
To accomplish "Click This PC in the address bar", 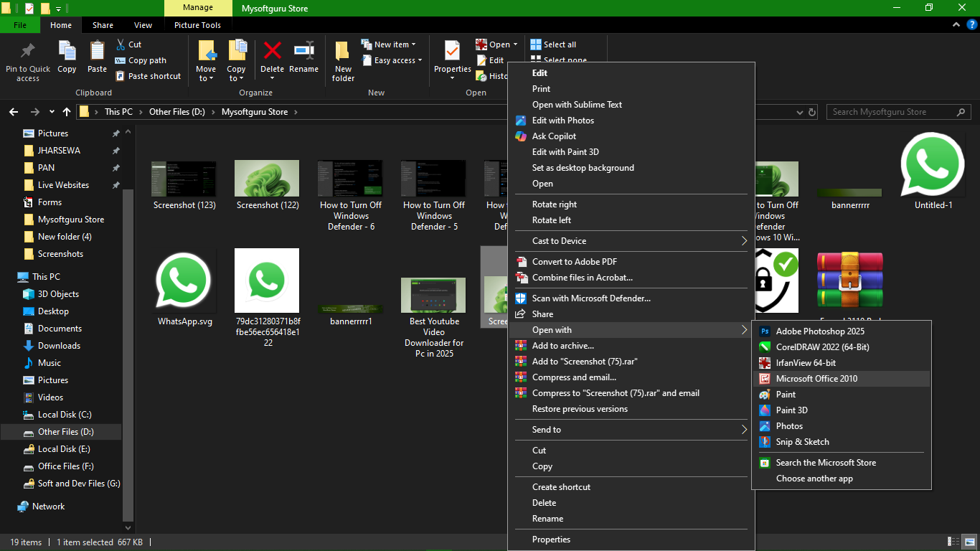I will 118,112.
